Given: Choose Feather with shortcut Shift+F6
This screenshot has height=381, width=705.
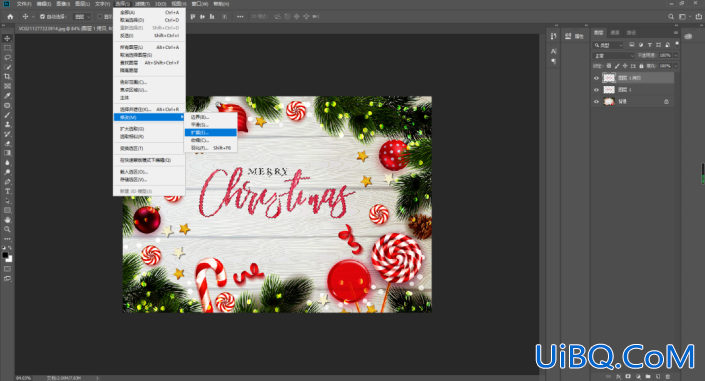Looking at the screenshot, I should click(210, 148).
